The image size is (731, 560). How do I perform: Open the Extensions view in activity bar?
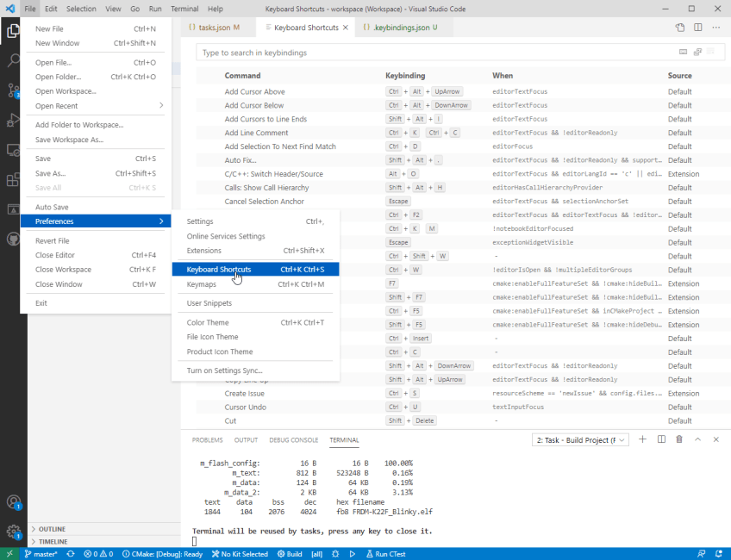tap(13, 180)
